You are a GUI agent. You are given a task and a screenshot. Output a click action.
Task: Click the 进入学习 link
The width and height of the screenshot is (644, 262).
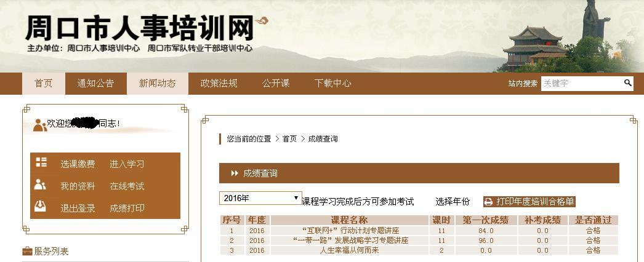coord(127,164)
